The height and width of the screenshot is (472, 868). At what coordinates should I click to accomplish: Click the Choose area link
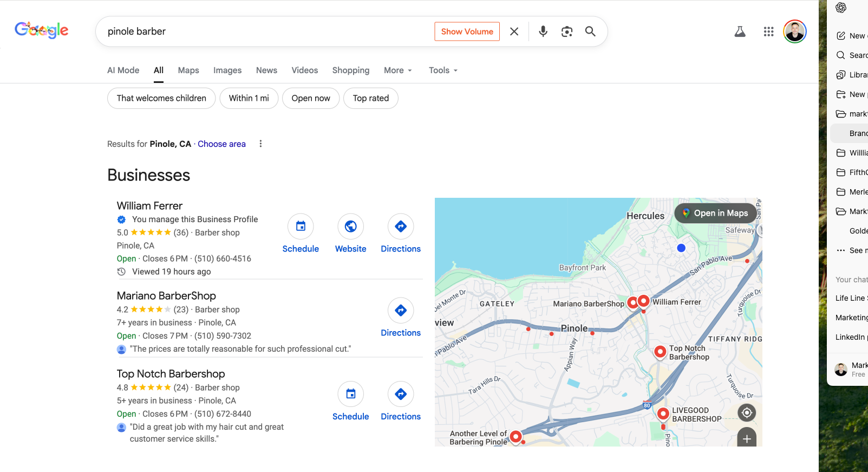click(221, 144)
